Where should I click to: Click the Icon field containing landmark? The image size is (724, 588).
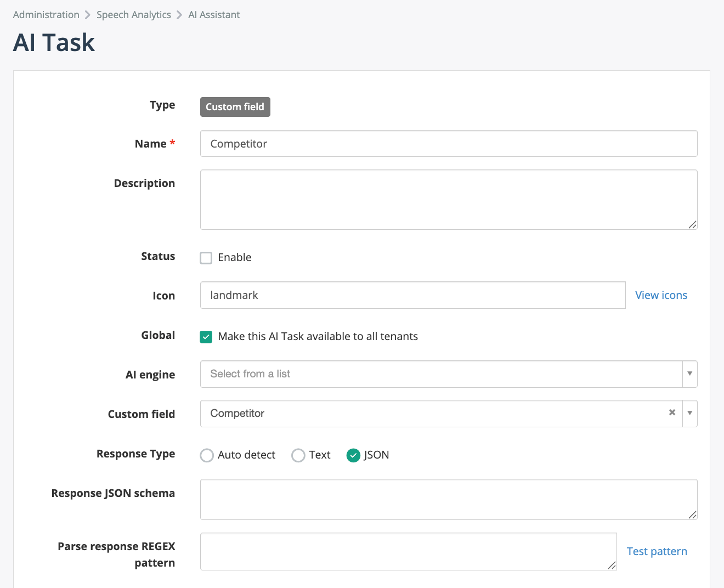coord(412,295)
